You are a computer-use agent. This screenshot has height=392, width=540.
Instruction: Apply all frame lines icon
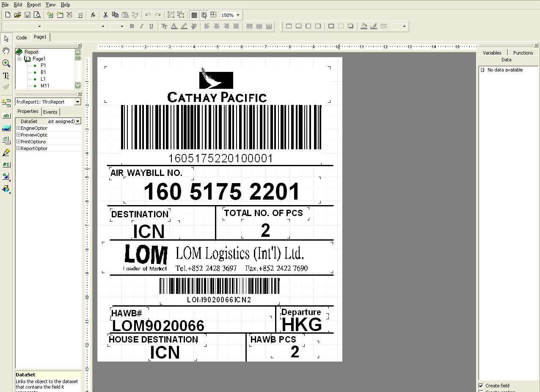331,26
